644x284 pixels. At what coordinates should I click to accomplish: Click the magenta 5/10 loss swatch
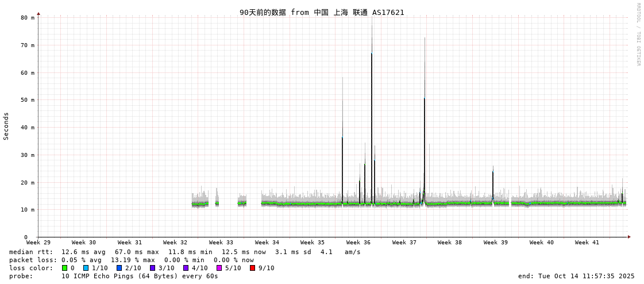point(219,268)
